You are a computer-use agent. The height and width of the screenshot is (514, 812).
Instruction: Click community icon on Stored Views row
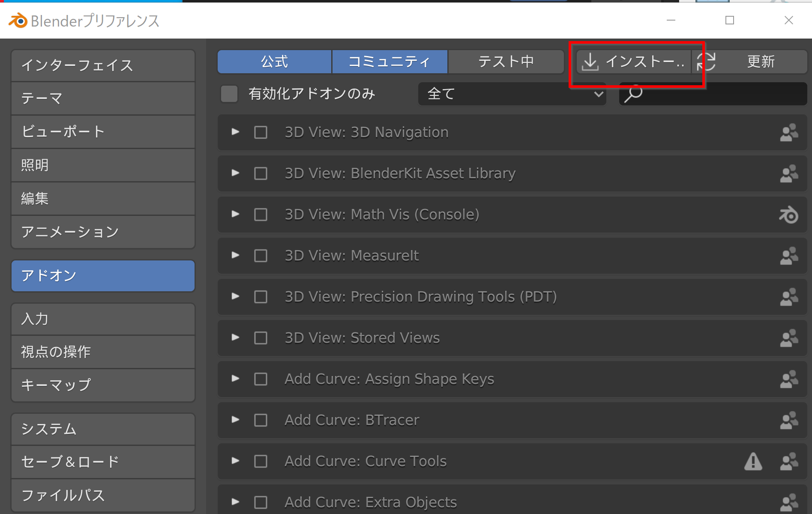[x=789, y=338]
